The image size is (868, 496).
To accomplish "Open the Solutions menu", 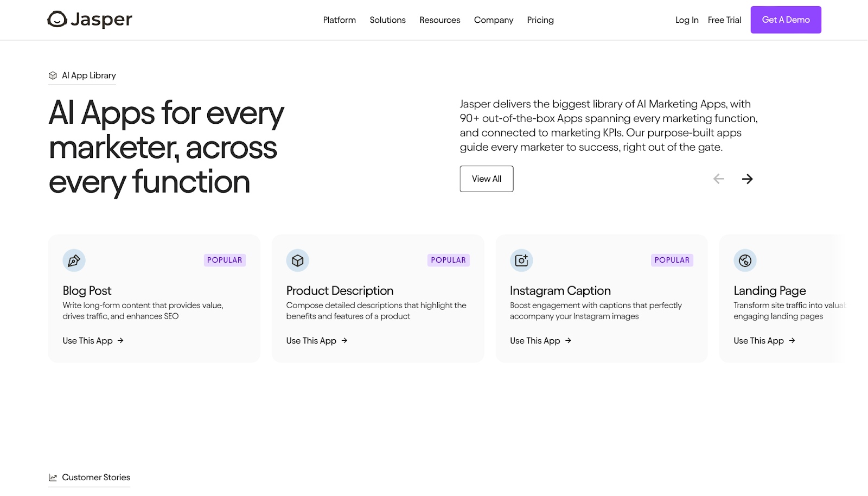I will pos(387,20).
